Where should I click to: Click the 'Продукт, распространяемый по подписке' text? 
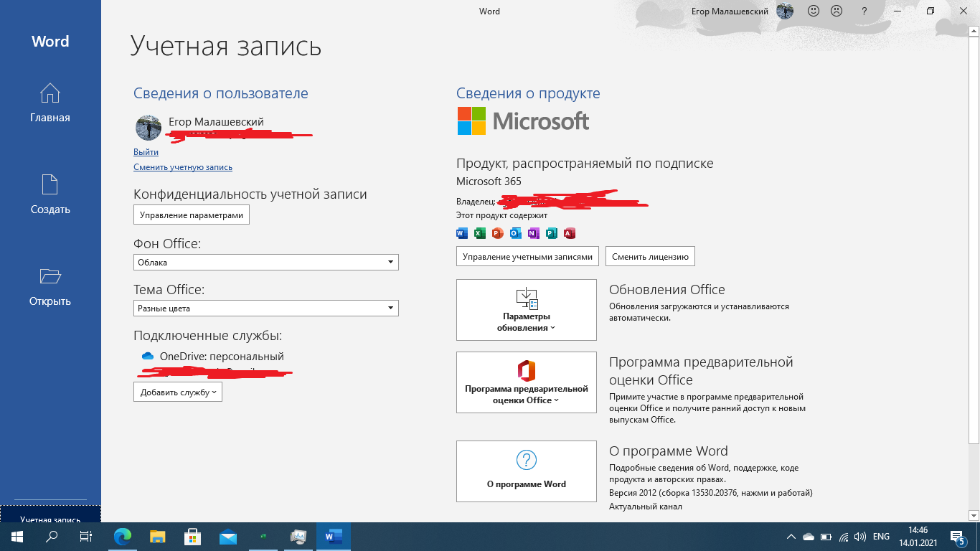585,164
